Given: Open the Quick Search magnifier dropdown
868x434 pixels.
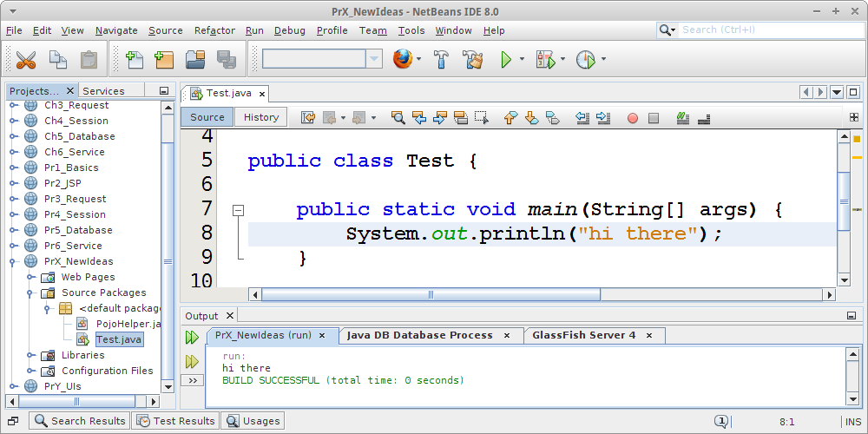Looking at the screenshot, I should (x=667, y=30).
